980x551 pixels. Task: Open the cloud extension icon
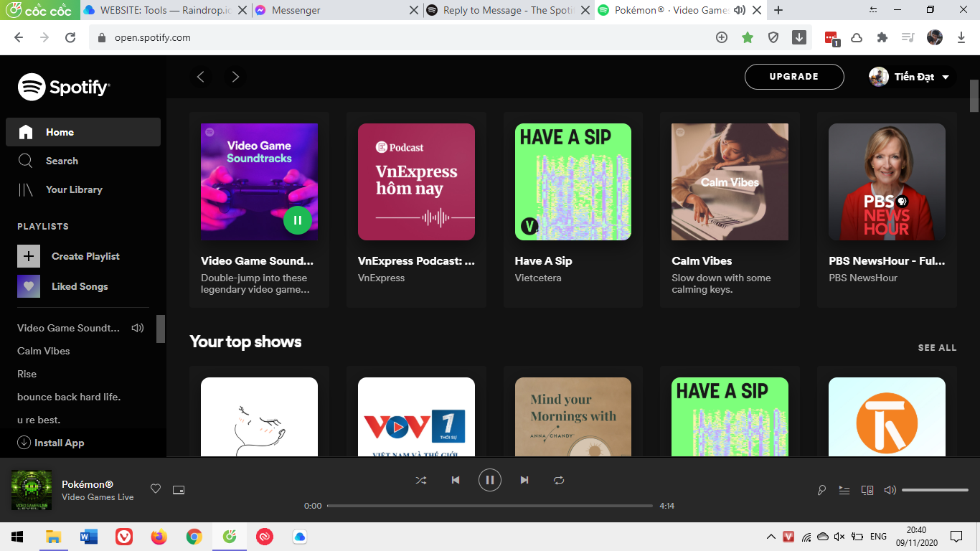click(857, 37)
